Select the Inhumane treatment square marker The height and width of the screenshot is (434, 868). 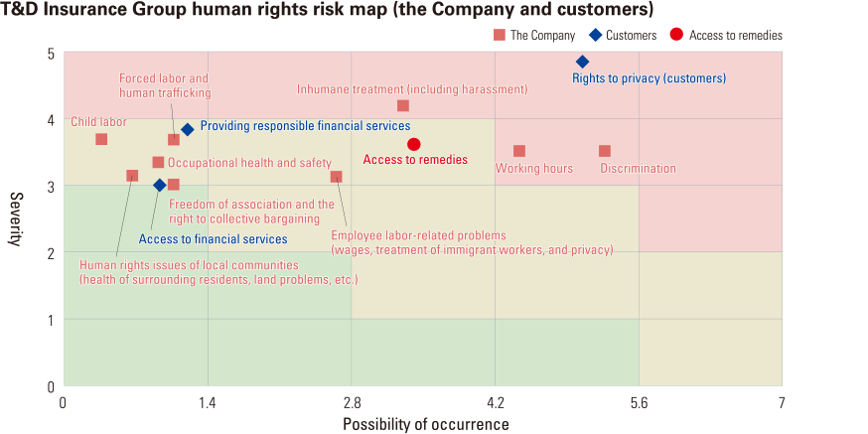(403, 105)
